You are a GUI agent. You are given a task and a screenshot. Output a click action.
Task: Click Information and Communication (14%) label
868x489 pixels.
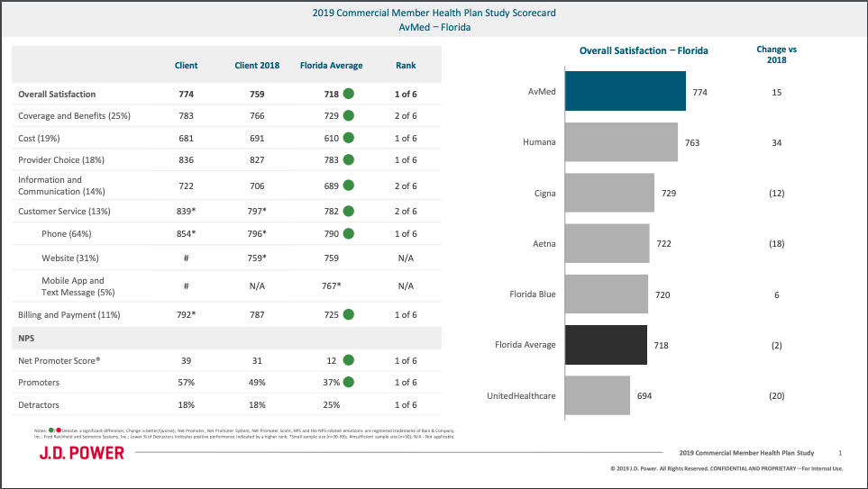(61, 186)
